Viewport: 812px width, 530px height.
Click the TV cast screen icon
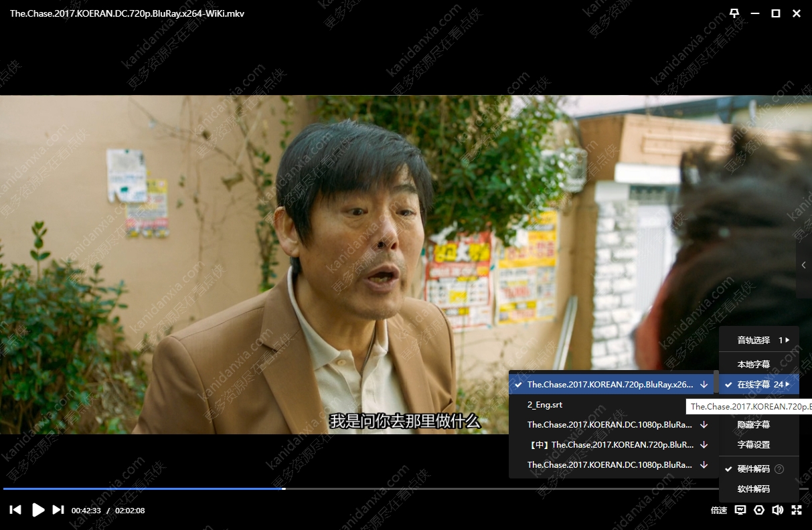coord(740,510)
